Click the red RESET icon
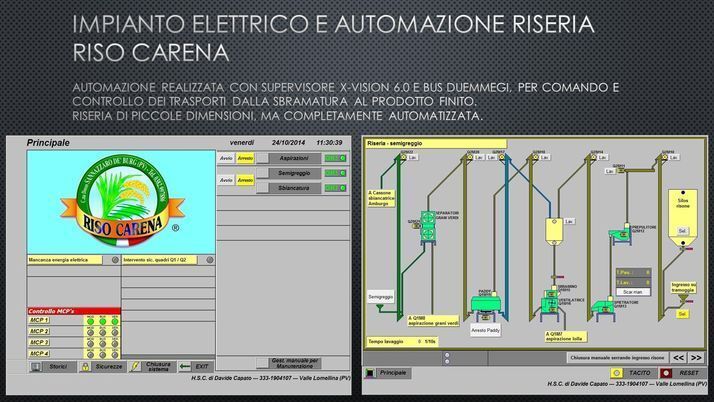The width and height of the screenshot is (714, 402). point(666,373)
